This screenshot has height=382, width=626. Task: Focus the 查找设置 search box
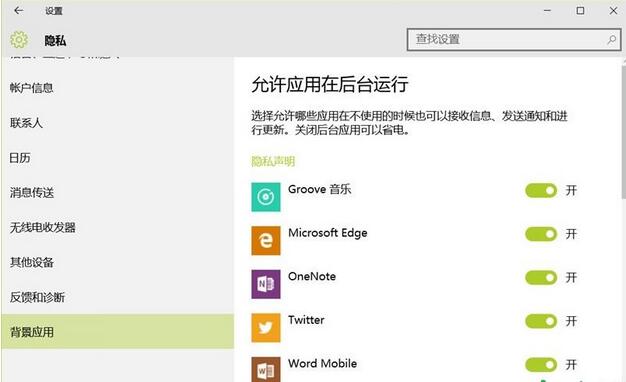pos(514,40)
